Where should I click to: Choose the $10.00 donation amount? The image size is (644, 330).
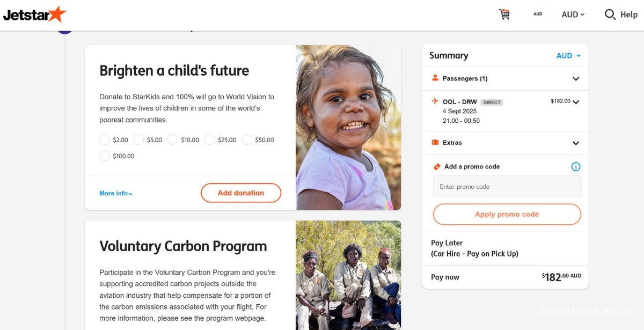point(173,140)
